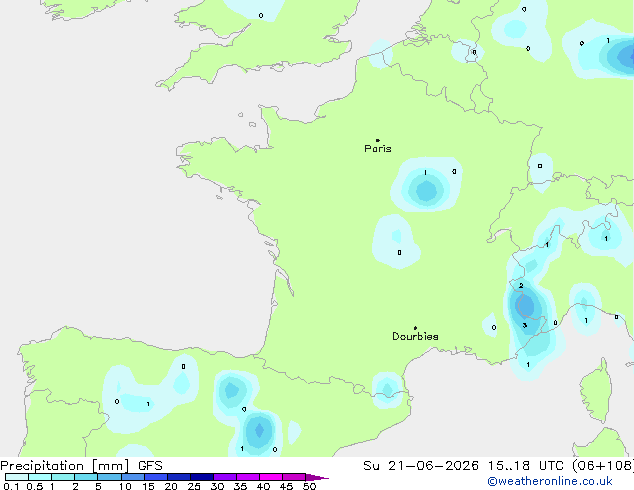Image resolution: width=634 pixels, height=490 pixels.
Task: Pick the legend swatch between 2 and 5
Action: (x=86, y=477)
